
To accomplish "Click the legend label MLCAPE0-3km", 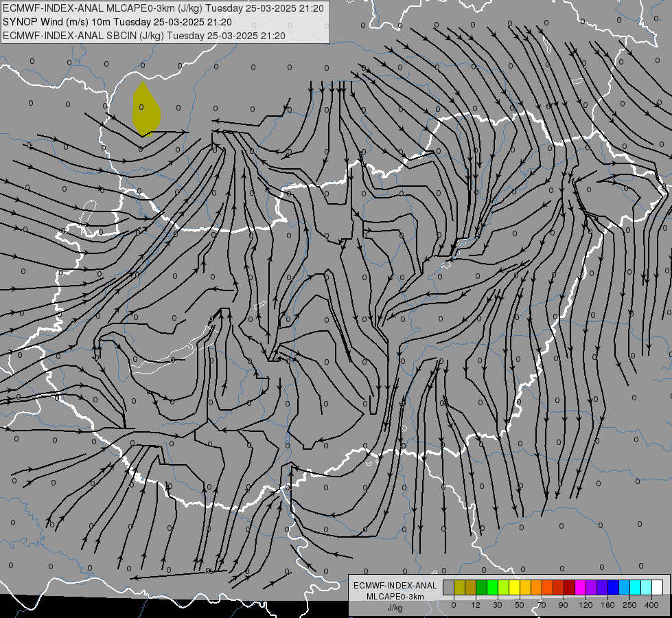I will [x=395, y=597].
